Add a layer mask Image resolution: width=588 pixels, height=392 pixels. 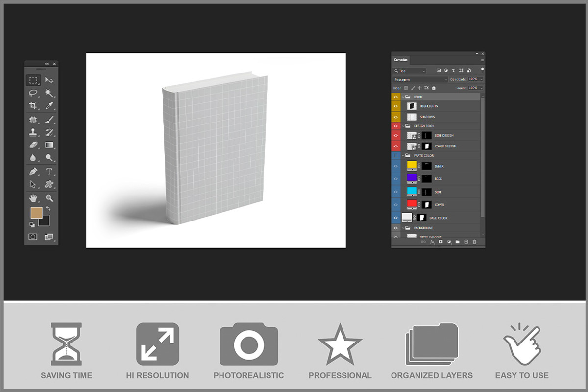441,242
